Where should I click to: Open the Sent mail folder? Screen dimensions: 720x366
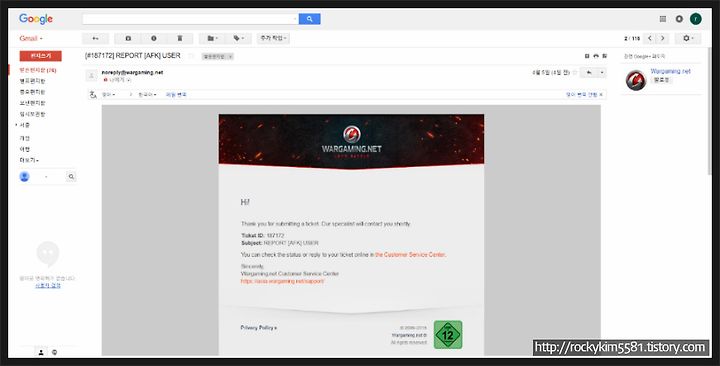pos(32,103)
